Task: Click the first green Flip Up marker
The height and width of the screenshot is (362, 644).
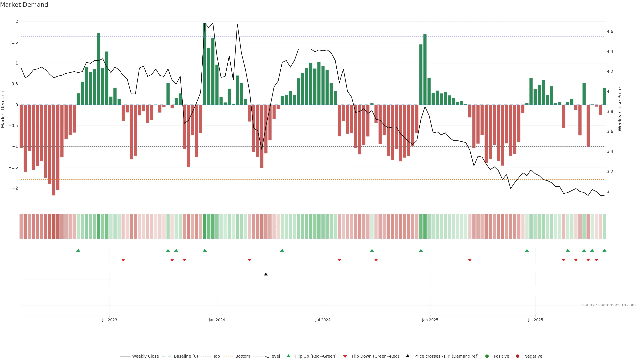Action: click(78, 250)
